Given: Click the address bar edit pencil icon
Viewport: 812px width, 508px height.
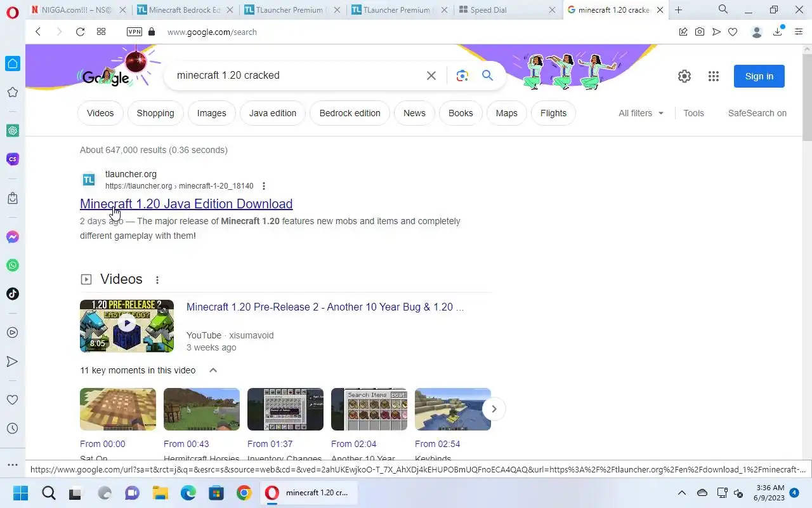Looking at the screenshot, I should (x=683, y=32).
